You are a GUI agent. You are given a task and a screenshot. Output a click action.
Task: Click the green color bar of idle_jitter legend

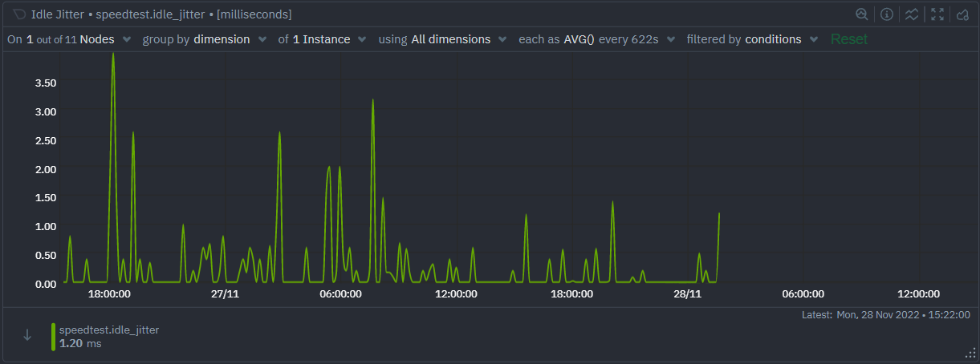click(54, 336)
